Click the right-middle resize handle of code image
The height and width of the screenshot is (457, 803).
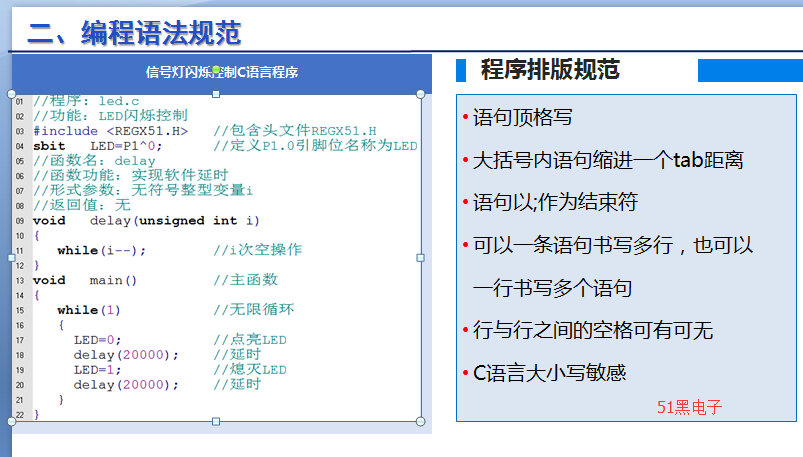420,258
